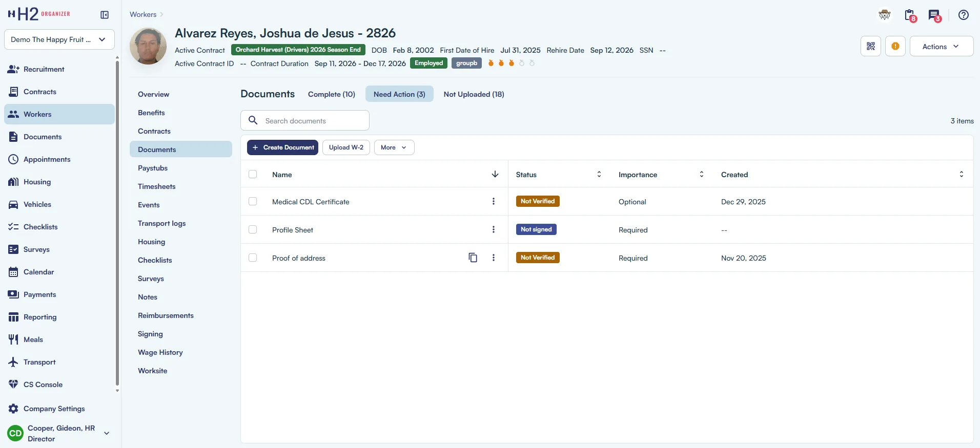Click the Create Document button
The width and height of the screenshot is (980, 448).
[x=282, y=147]
